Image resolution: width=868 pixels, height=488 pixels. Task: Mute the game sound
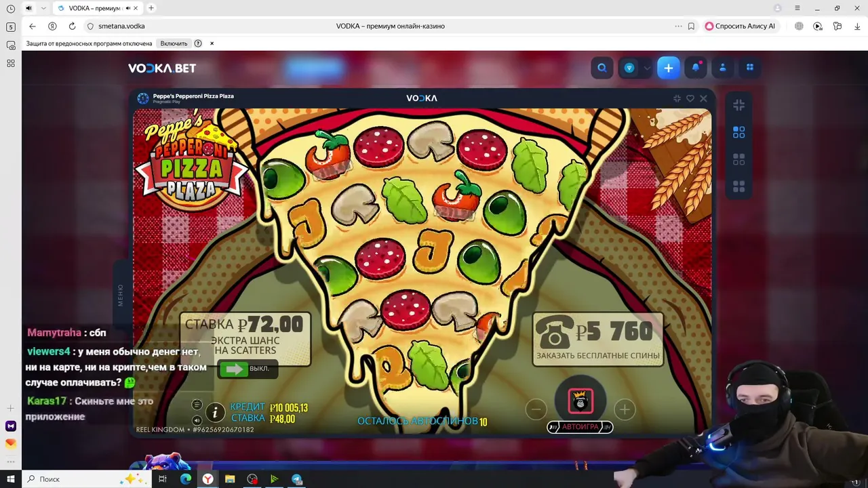point(197,420)
